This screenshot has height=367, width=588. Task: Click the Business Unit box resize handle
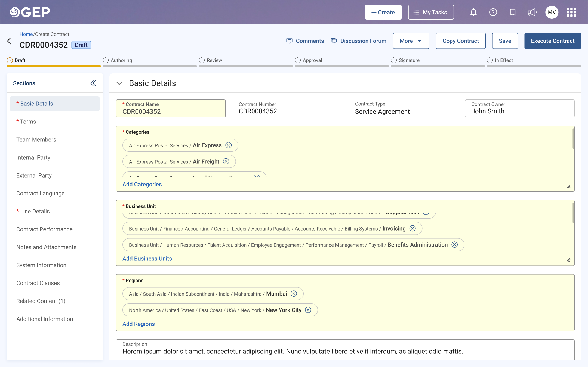click(x=569, y=260)
